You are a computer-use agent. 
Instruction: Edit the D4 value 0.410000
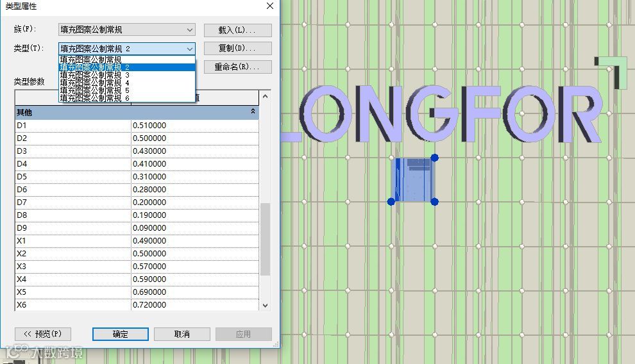click(195, 164)
